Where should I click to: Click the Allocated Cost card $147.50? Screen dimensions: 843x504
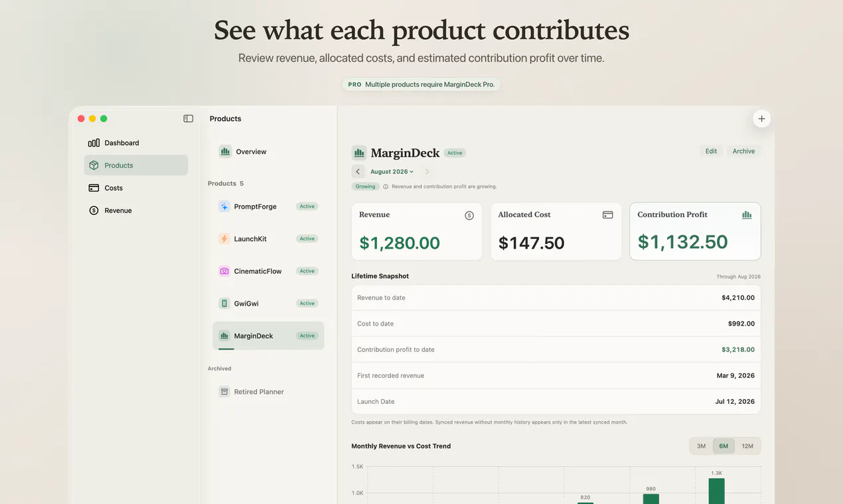click(x=556, y=231)
